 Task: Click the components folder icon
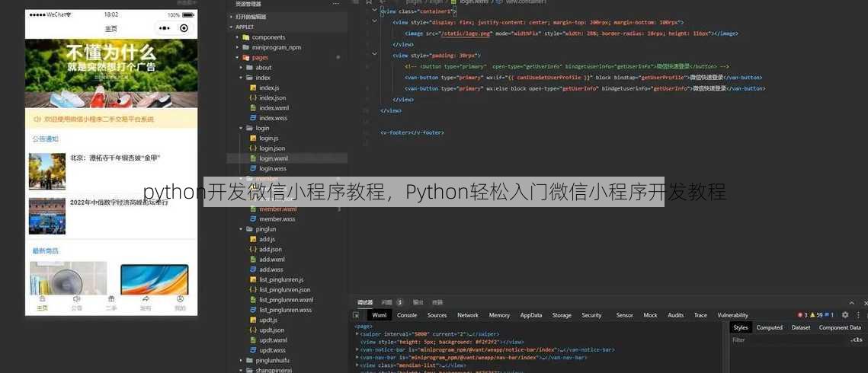[246, 37]
